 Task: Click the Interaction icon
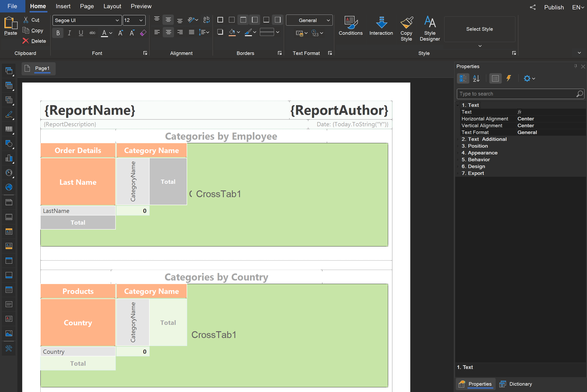pos(381,23)
